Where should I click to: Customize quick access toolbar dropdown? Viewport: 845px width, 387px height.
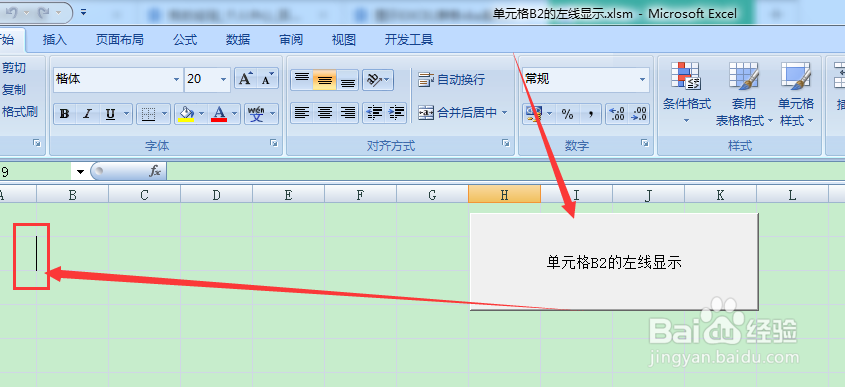click(84, 11)
